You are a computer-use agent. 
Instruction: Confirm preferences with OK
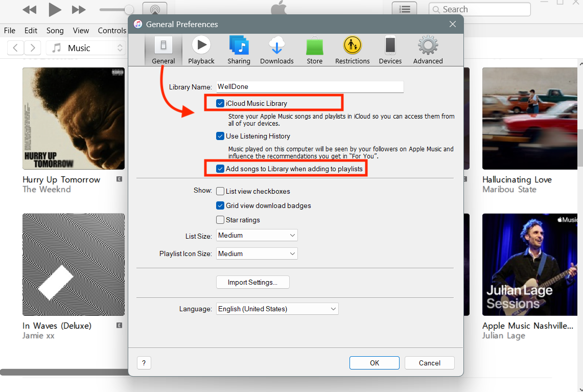point(375,363)
